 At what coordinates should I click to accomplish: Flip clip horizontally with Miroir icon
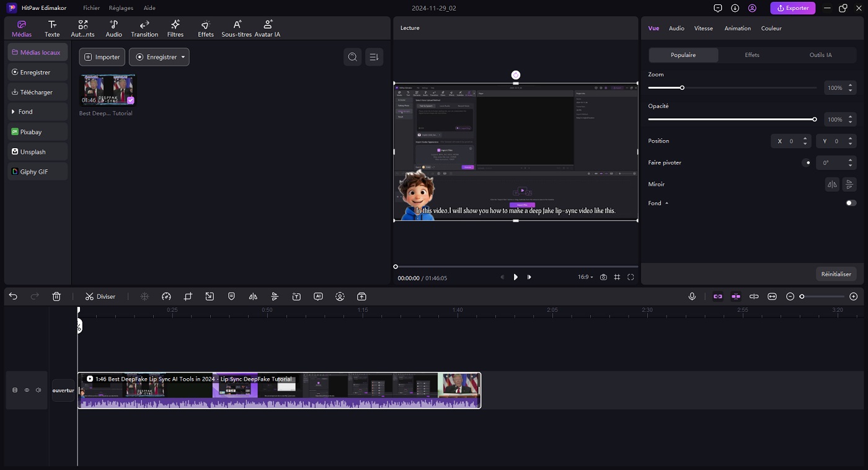point(832,184)
